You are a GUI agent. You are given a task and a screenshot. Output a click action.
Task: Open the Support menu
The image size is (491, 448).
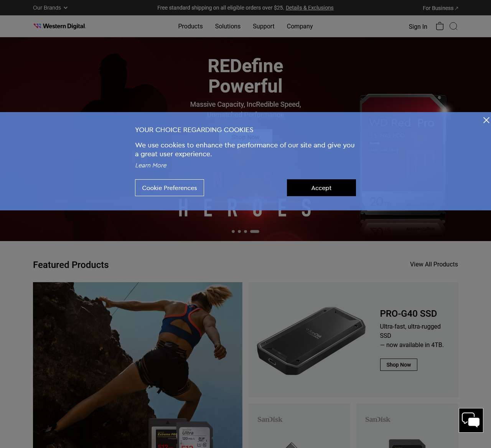point(264,26)
